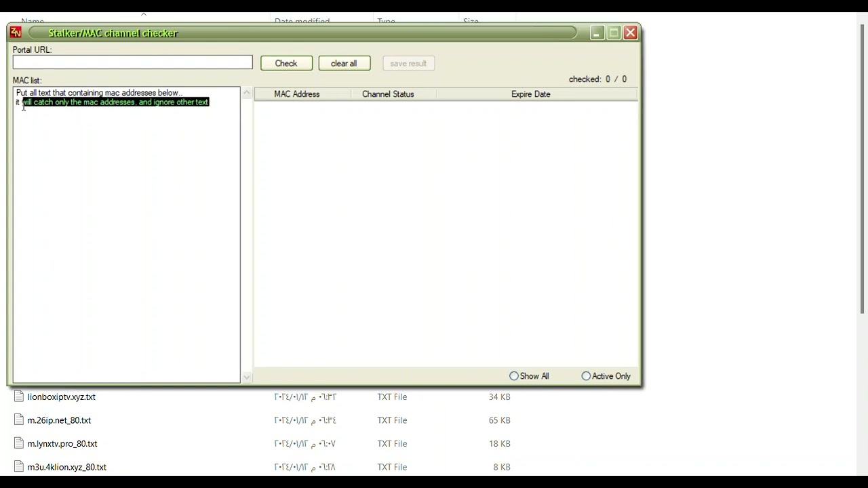868x488 pixels.
Task: Click the text file icon of lionboxiptv.xyz.txt
Action: pos(19,396)
